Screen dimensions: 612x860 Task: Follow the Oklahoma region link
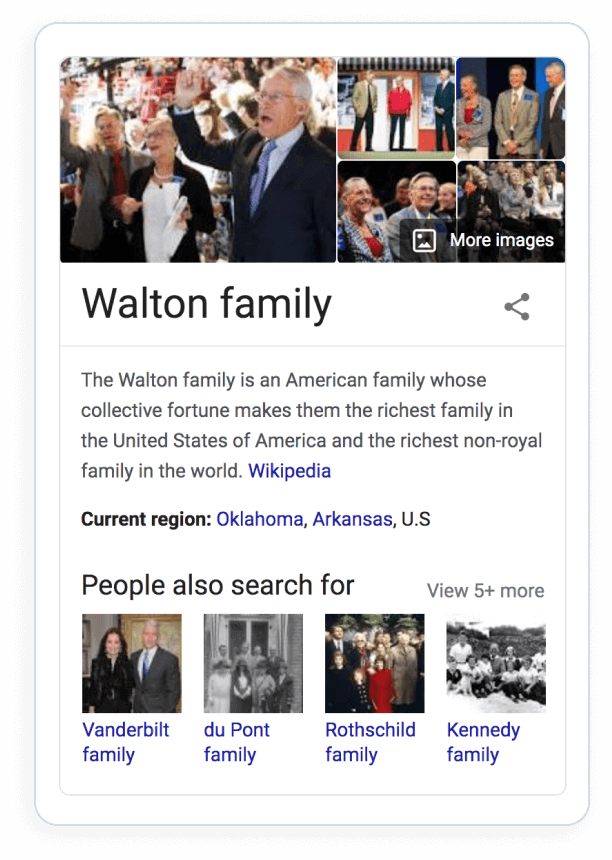click(x=259, y=519)
